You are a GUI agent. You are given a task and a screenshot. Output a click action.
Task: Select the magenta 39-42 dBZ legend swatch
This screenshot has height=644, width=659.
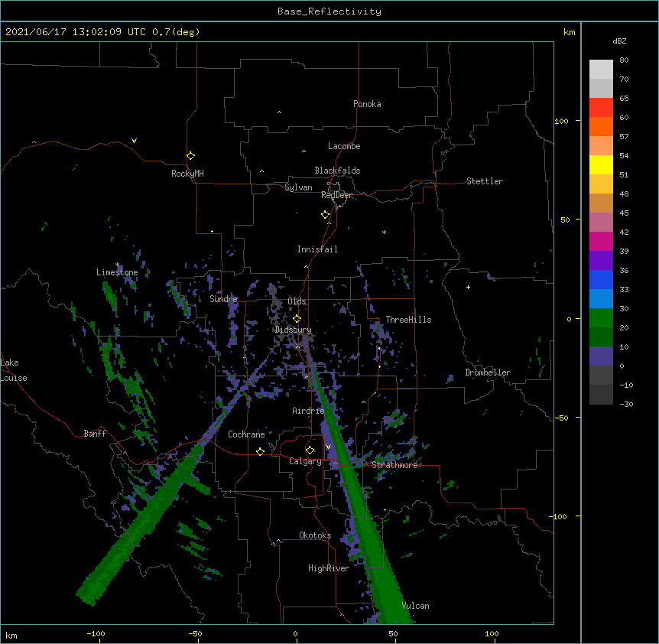601,241
